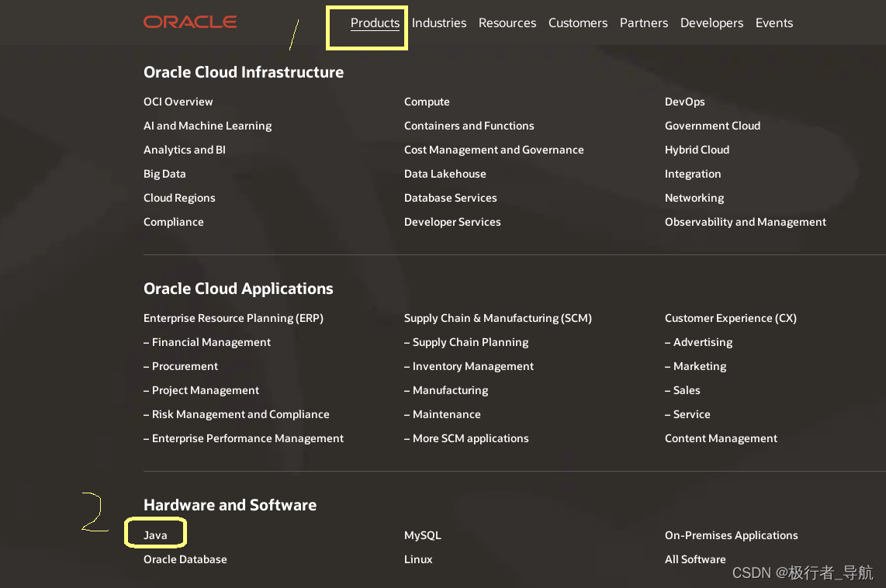Select Analytics and BI
The height and width of the screenshot is (588, 886).
pyautogui.click(x=184, y=150)
